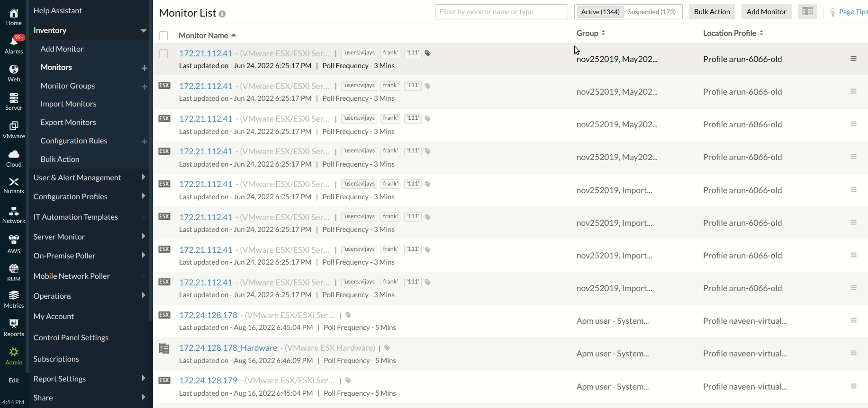The image size is (868, 408).
Task: Click tag icon on 172.24.128.178_Hardware row
Action: 387,348
